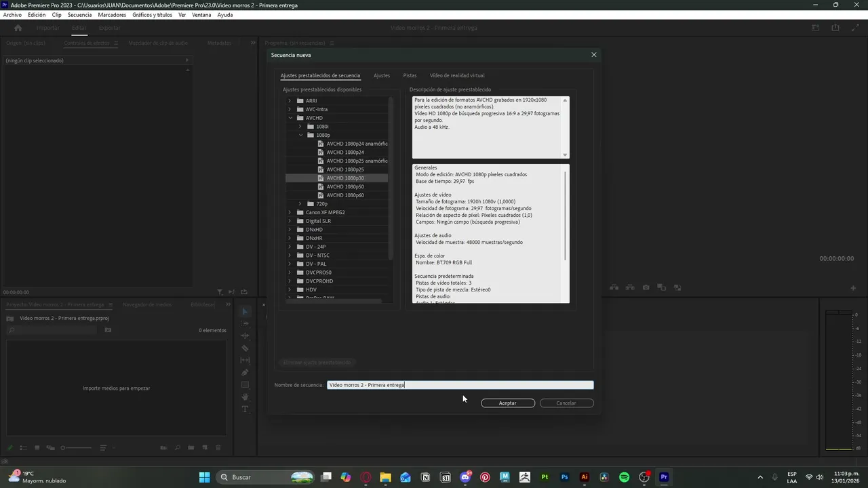Click the Project panel search field
This screenshot has height=488, width=868.
pos(53,330)
